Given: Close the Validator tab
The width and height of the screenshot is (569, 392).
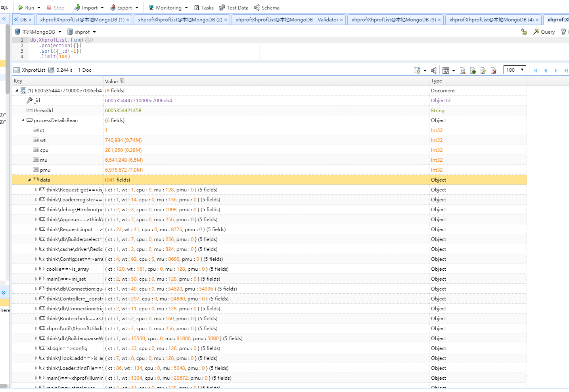Looking at the screenshot, I should click(341, 20).
